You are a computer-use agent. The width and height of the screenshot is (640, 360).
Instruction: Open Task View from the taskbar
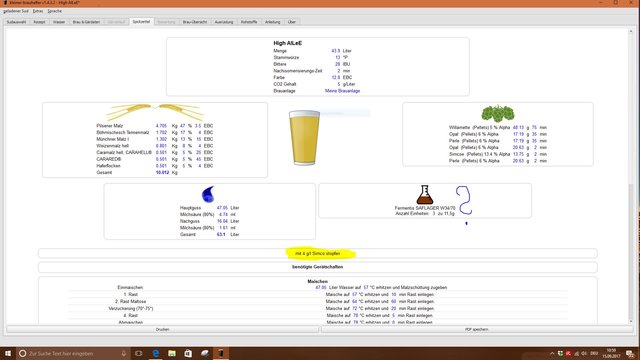click(139, 353)
